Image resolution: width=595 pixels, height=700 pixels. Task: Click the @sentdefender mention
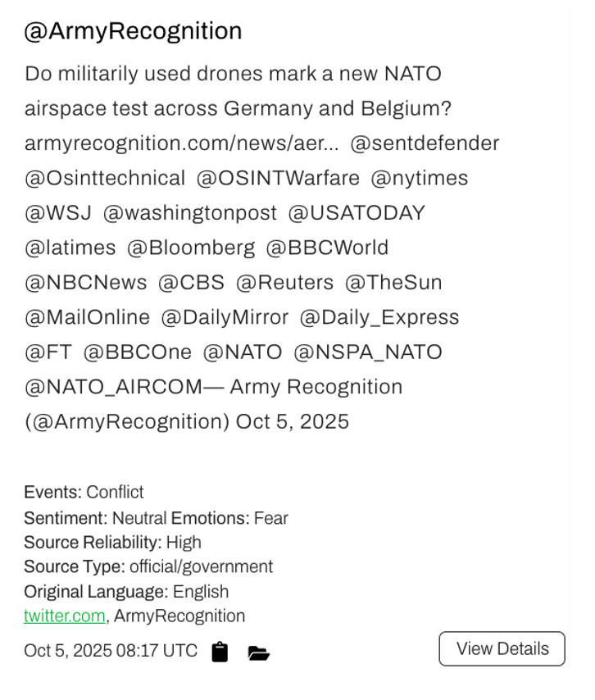coord(425,143)
